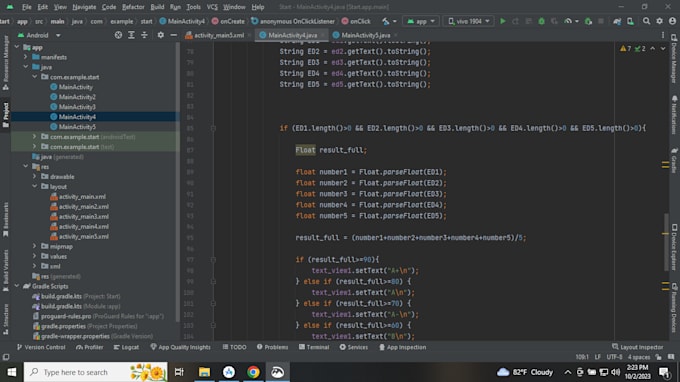
Task: Open the Bookmarks side panel
Action: tap(6, 219)
